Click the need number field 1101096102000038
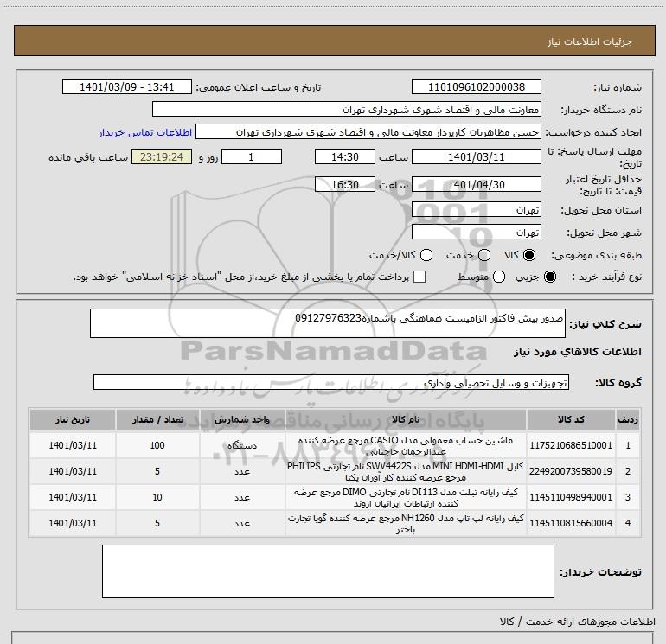Viewport: 666px width, 644px height. click(476, 86)
